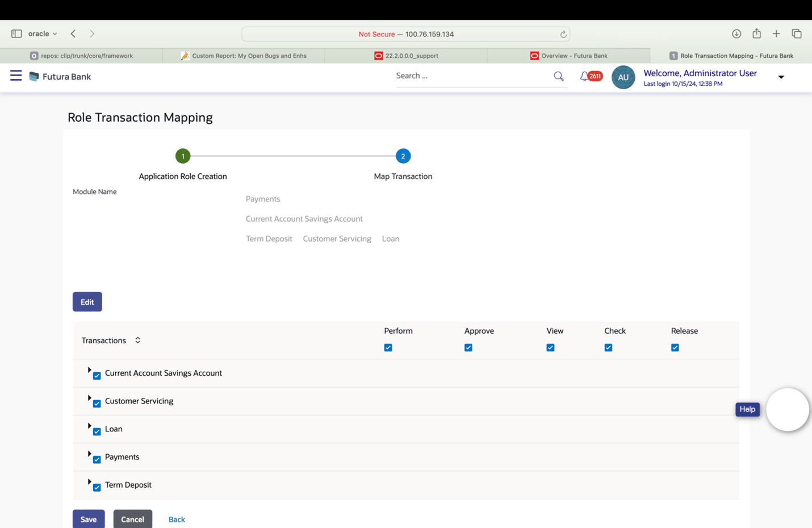
Task: Click the search magnifier icon
Action: [x=559, y=76]
